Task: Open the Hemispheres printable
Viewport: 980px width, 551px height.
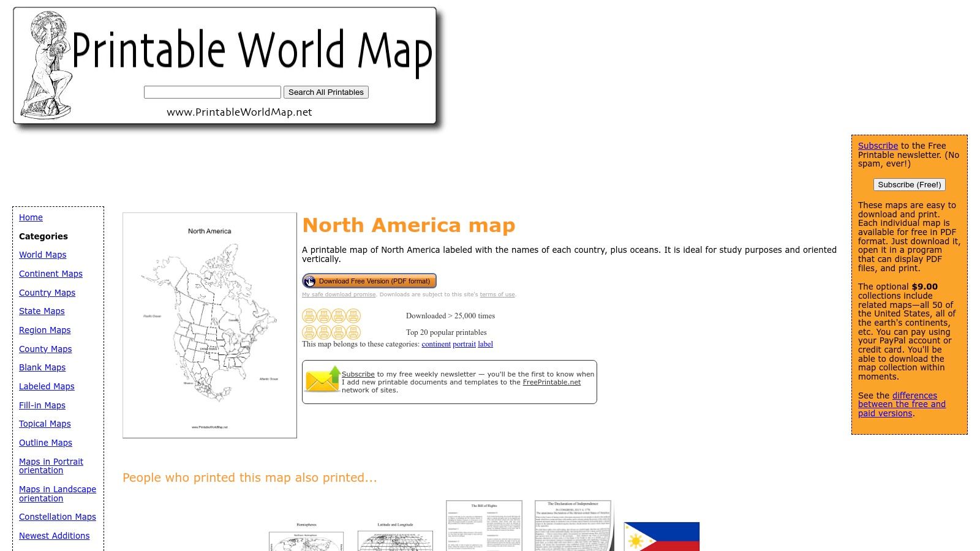Action: pyautogui.click(x=305, y=533)
